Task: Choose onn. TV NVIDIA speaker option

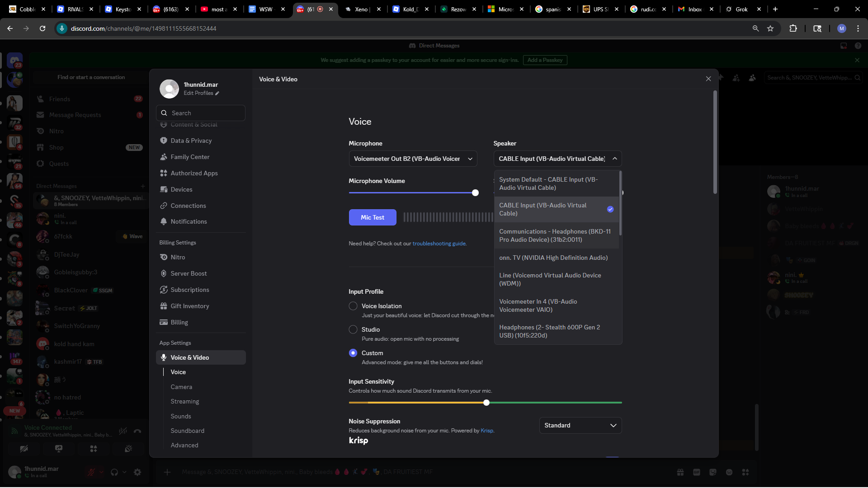Action: click(x=556, y=258)
